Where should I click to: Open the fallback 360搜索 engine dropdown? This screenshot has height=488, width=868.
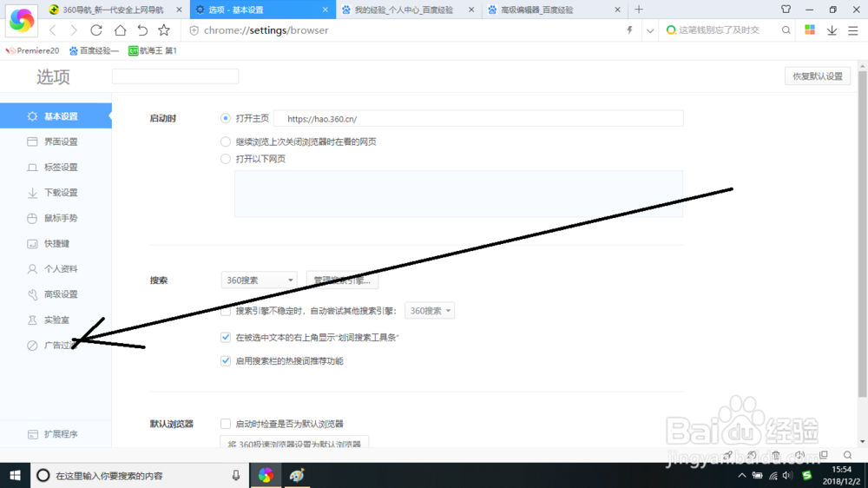430,311
